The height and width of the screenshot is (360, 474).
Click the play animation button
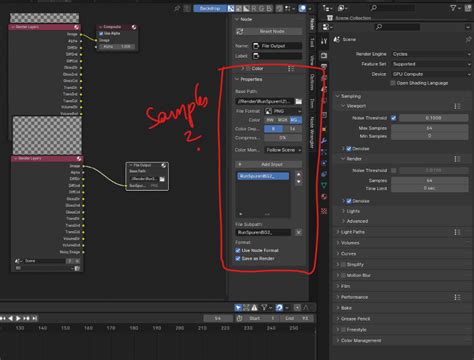(x=18, y=318)
